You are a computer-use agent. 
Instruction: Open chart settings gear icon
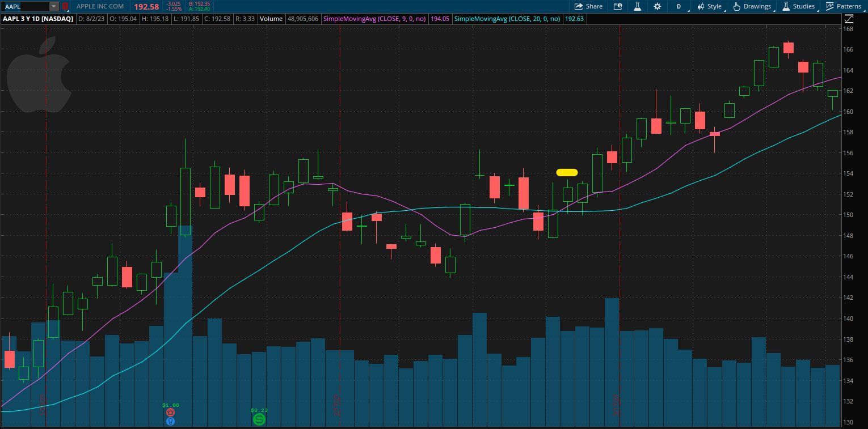coord(657,6)
